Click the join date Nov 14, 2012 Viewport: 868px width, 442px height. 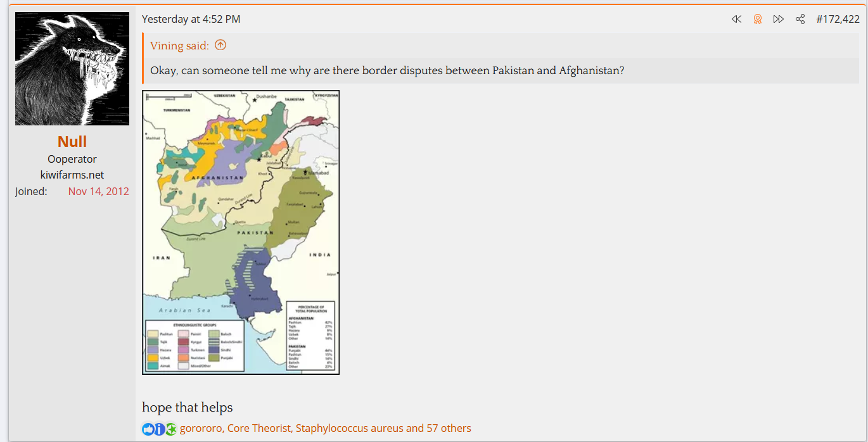[x=98, y=191]
